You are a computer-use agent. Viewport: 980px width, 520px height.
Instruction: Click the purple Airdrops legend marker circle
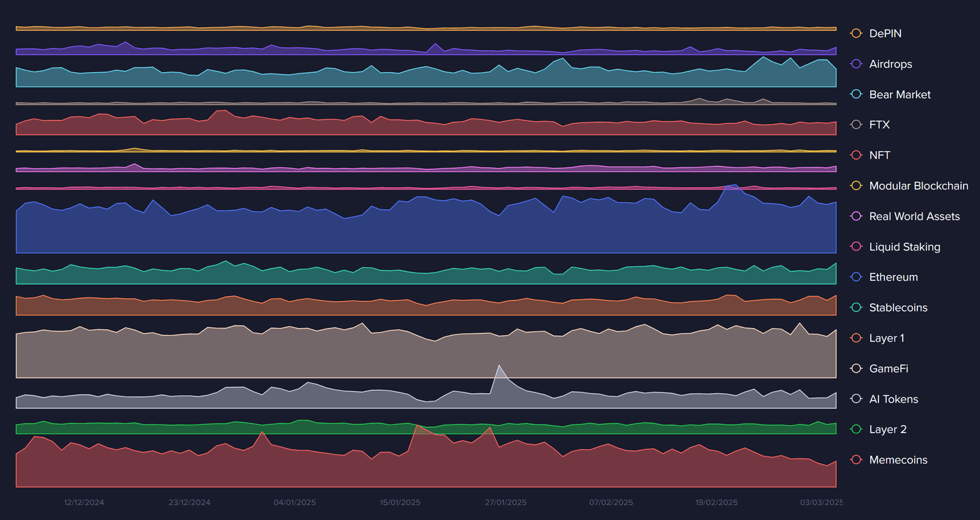point(856,64)
